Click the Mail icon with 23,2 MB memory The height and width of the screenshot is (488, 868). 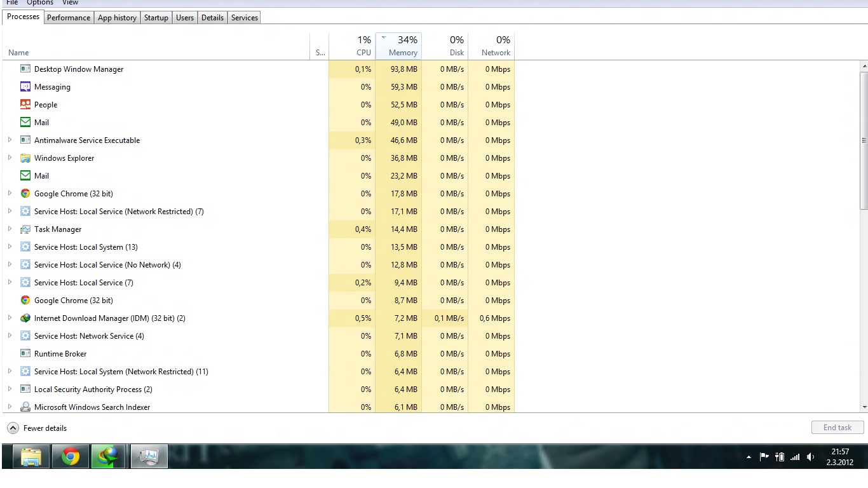click(x=25, y=175)
